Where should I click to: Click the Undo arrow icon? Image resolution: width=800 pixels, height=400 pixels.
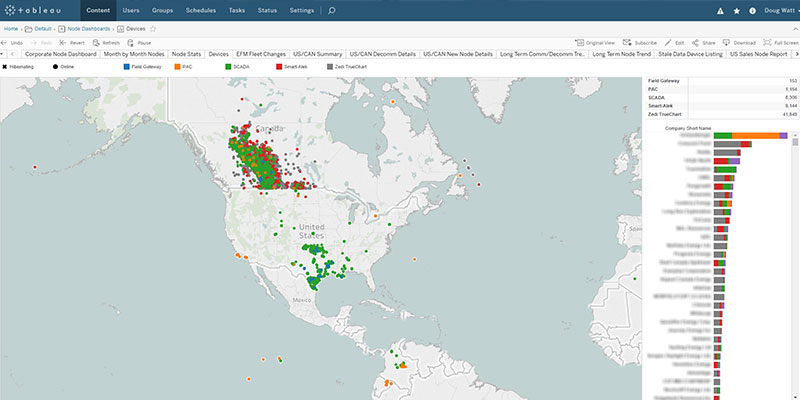pos(4,43)
